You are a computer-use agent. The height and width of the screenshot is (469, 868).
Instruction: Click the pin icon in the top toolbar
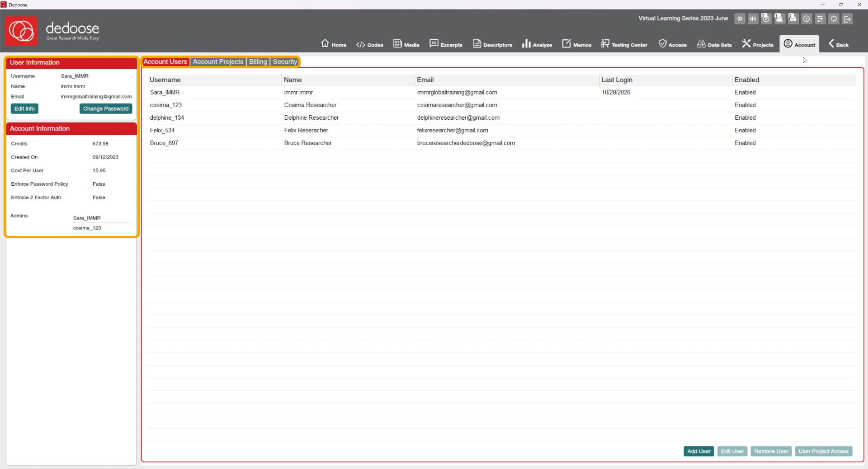(x=740, y=19)
